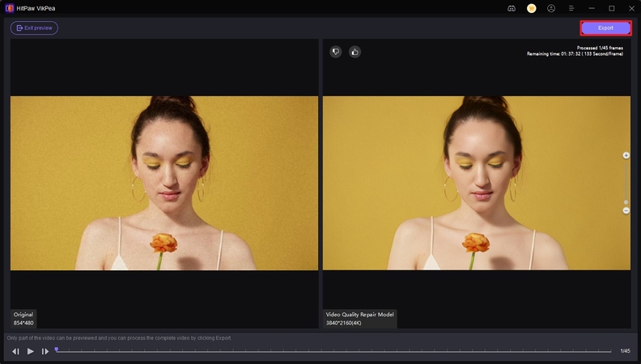Click the enhanced 4K preview image
This screenshot has height=364, width=641.
click(477, 183)
